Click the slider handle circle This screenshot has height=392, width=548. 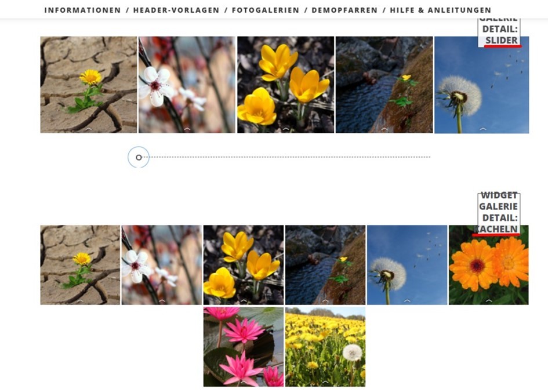pyautogui.click(x=139, y=157)
